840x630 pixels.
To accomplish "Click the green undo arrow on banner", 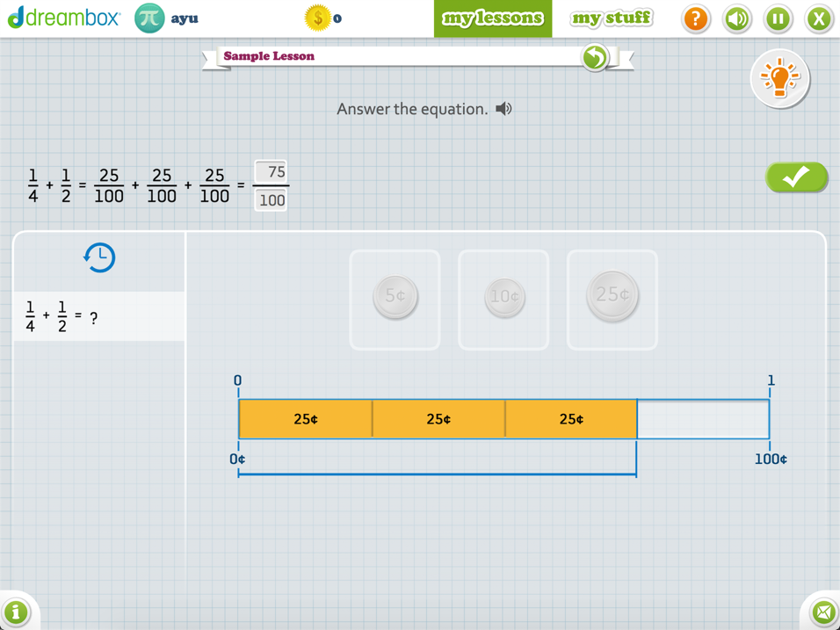I will point(595,57).
